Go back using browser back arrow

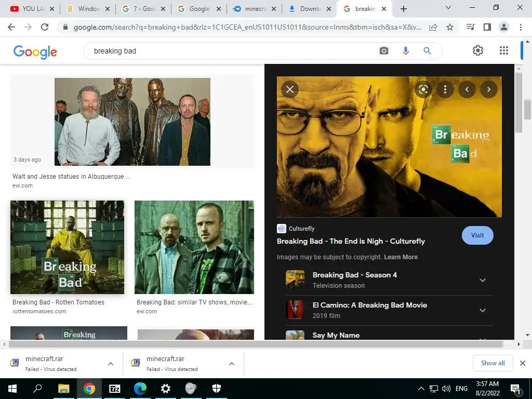click(11, 27)
